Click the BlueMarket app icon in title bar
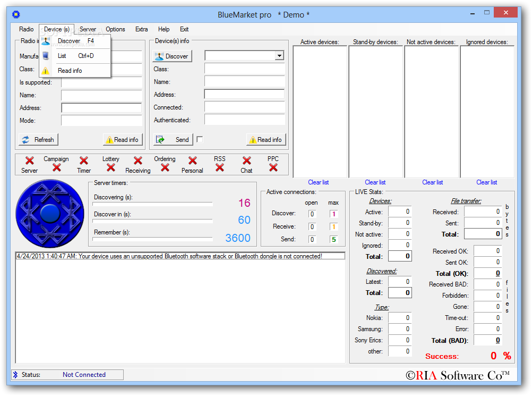This screenshot has height=396, width=532. click(x=16, y=14)
